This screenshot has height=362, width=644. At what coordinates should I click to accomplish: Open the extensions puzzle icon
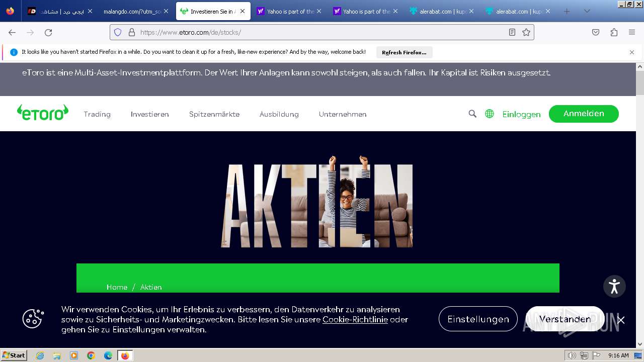(x=614, y=32)
